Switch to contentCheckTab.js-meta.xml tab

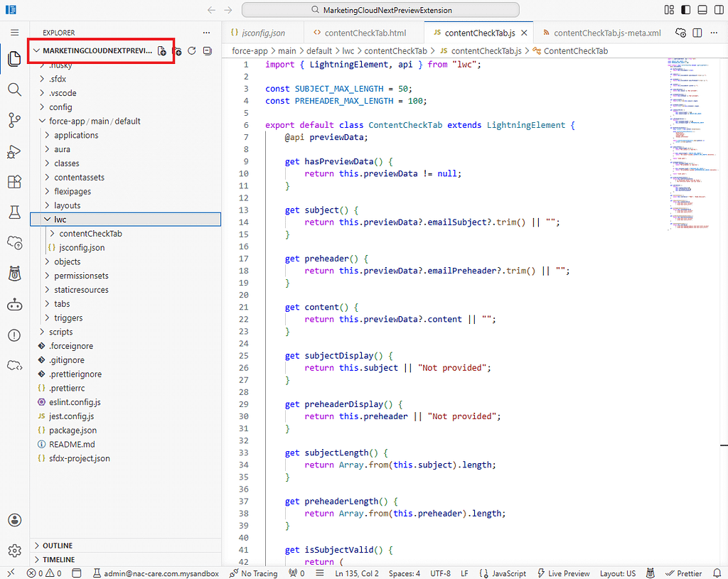tap(603, 33)
